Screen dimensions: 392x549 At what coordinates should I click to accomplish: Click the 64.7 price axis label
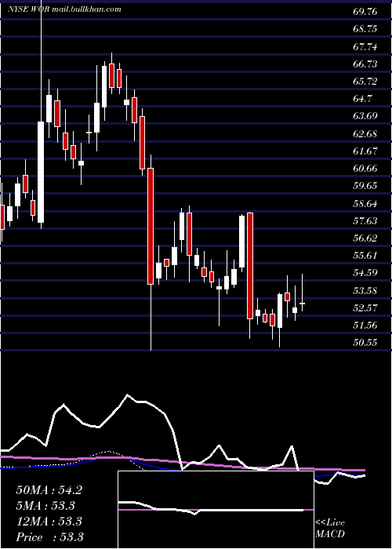pyautogui.click(x=362, y=99)
